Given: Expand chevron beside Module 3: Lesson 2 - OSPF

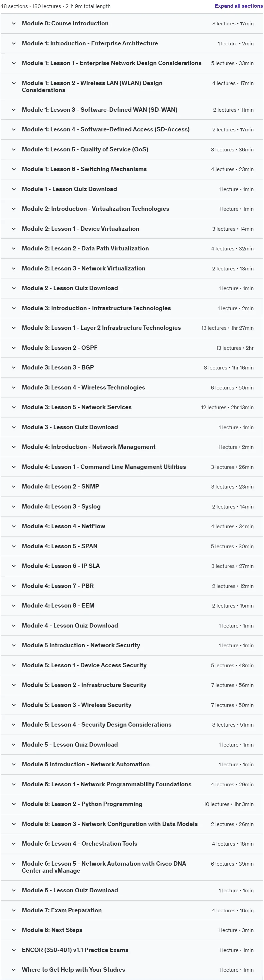Looking at the screenshot, I should pyautogui.click(x=14, y=348).
